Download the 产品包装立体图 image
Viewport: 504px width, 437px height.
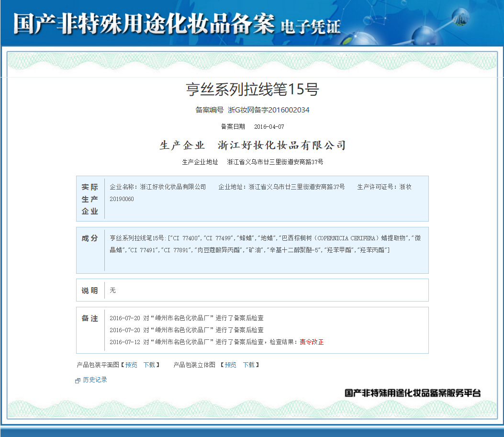point(249,365)
